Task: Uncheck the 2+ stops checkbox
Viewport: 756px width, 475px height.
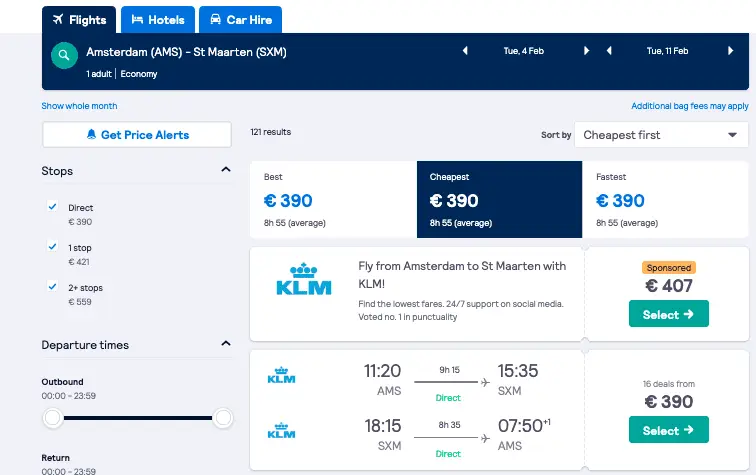Action: click(x=53, y=286)
